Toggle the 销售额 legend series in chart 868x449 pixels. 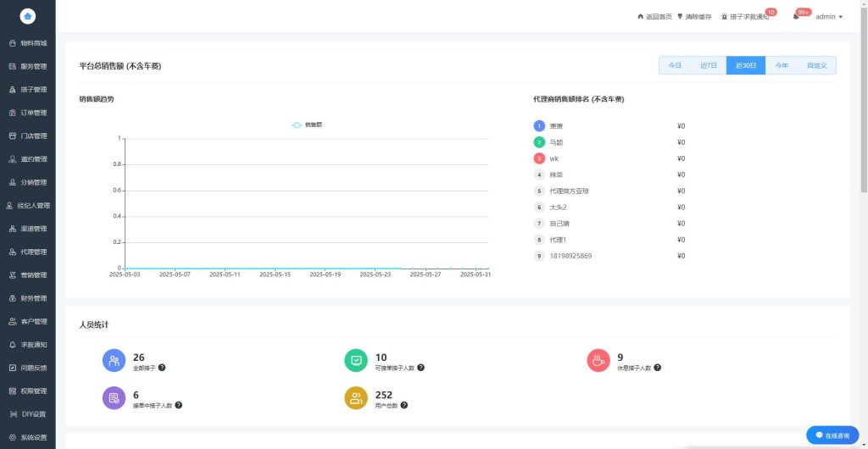pos(307,125)
